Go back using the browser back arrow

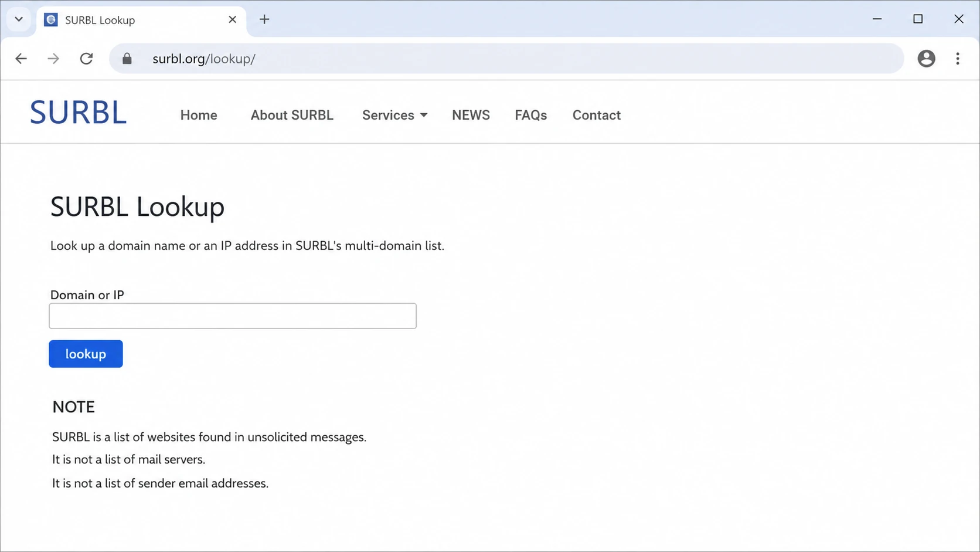point(21,59)
